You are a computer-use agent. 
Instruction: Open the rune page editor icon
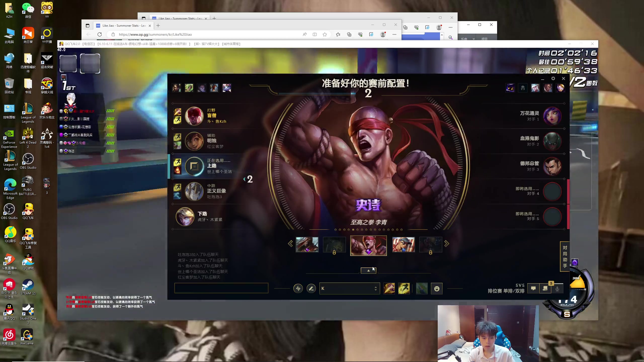298,288
